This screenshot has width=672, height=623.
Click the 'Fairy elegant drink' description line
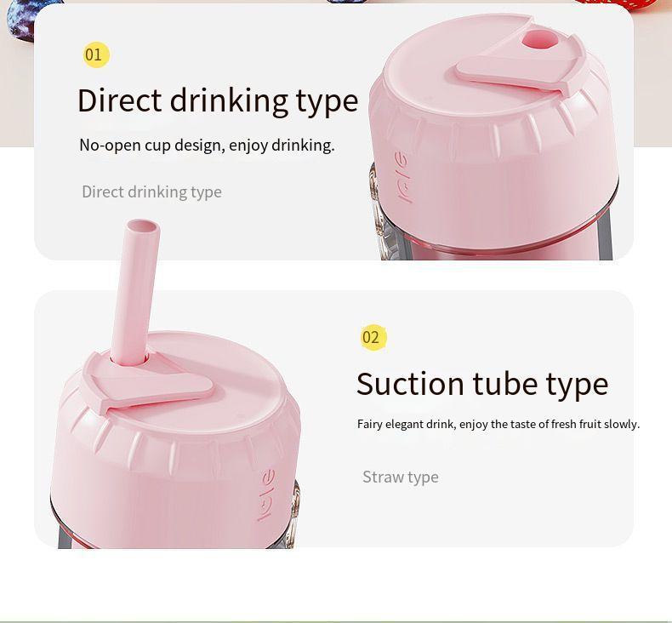coord(498,424)
